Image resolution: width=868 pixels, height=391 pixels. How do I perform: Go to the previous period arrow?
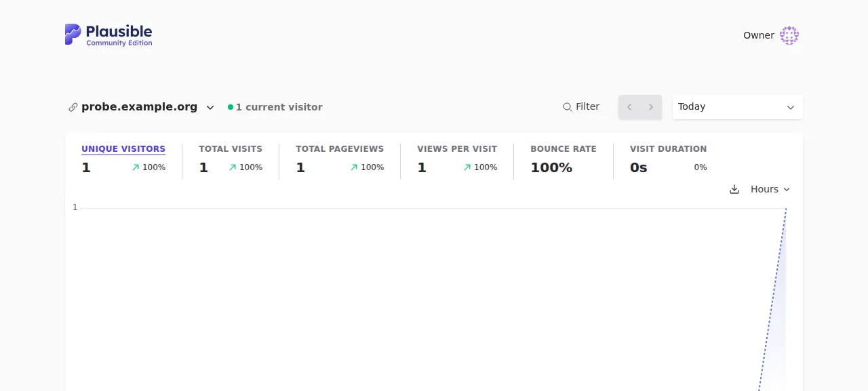click(x=629, y=107)
